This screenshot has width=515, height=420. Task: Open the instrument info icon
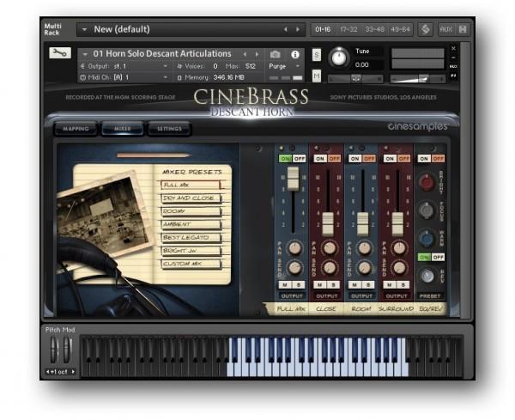coord(295,54)
